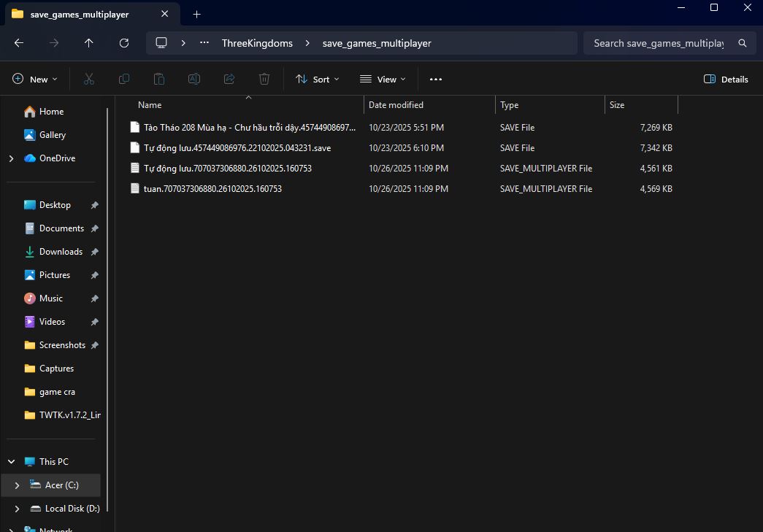Cut the selected file using toolbar scissors icon
Viewport: 763px width, 532px height.
tap(88, 79)
